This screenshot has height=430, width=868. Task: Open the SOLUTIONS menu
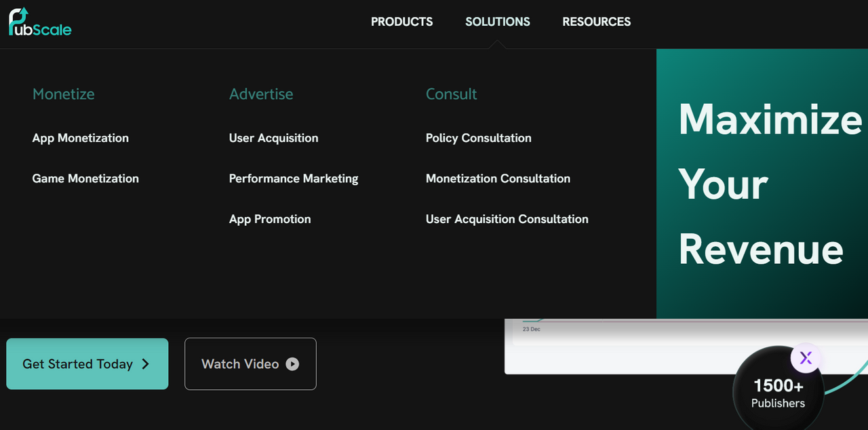coord(498,22)
